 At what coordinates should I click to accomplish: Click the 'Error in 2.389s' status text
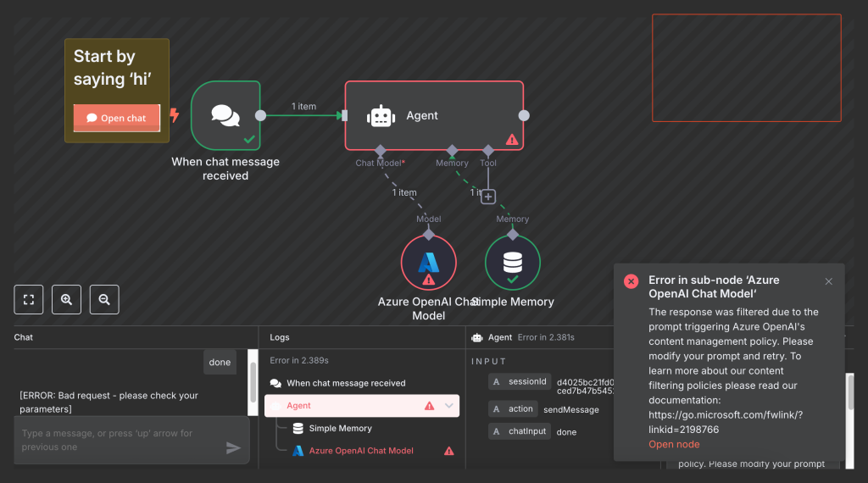pyautogui.click(x=299, y=360)
